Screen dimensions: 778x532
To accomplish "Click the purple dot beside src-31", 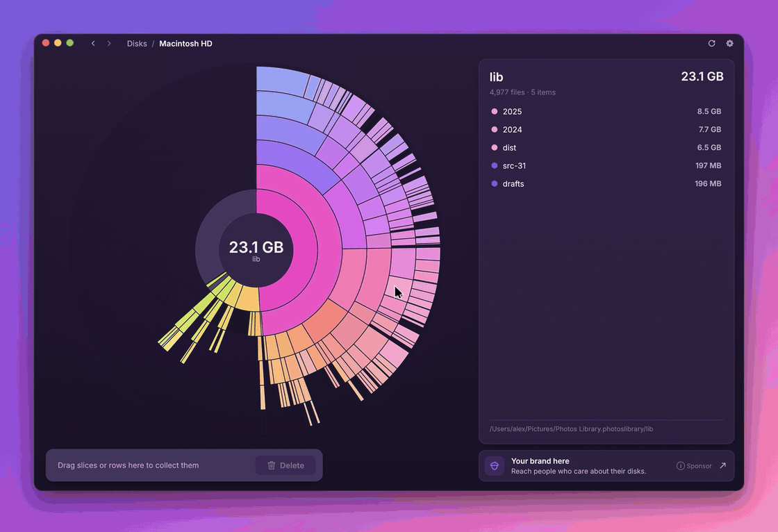I will point(494,166).
